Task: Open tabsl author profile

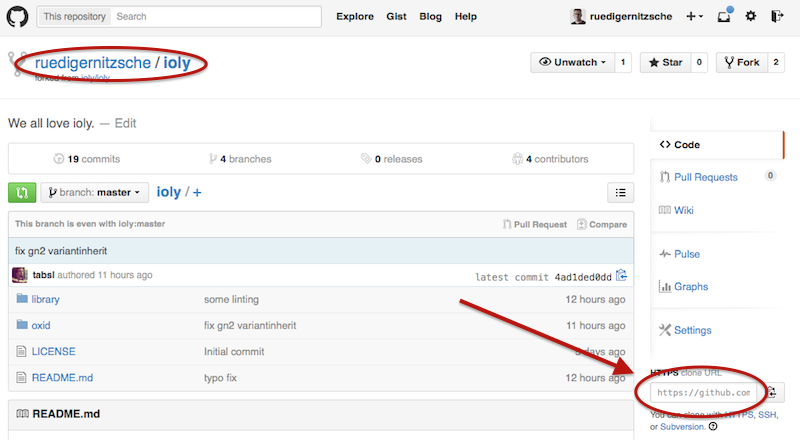Action: click(x=43, y=275)
